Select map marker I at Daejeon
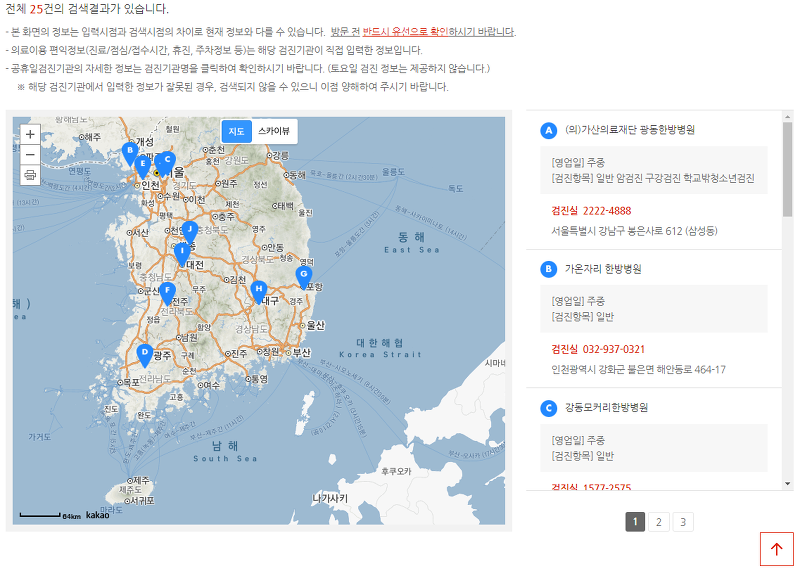The image size is (800, 571). 182,254
